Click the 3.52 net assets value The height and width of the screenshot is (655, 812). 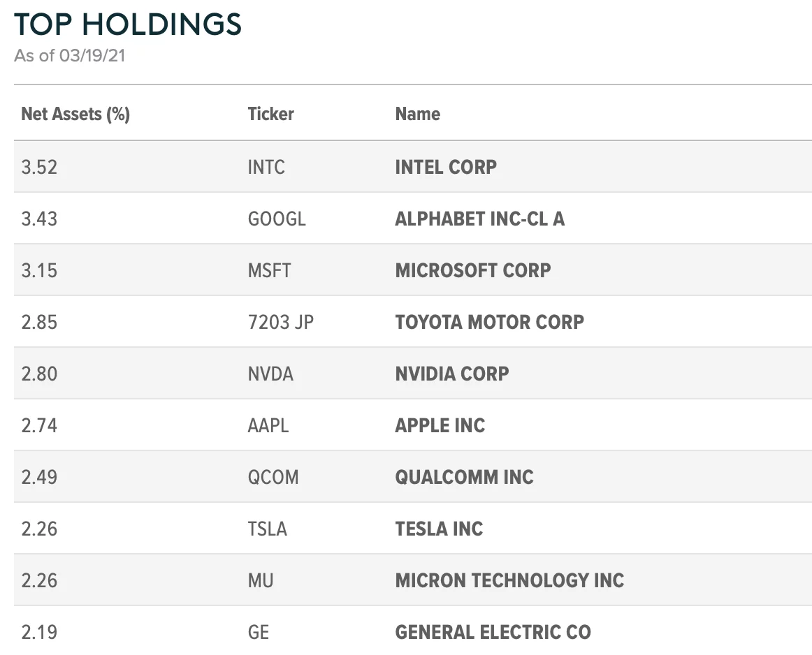(39, 167)
